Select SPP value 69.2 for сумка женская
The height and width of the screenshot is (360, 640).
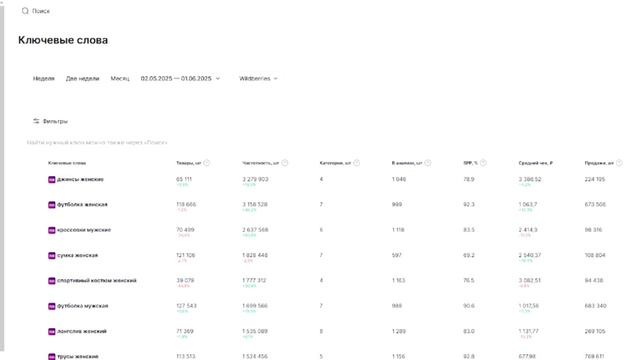click(469, 255)
